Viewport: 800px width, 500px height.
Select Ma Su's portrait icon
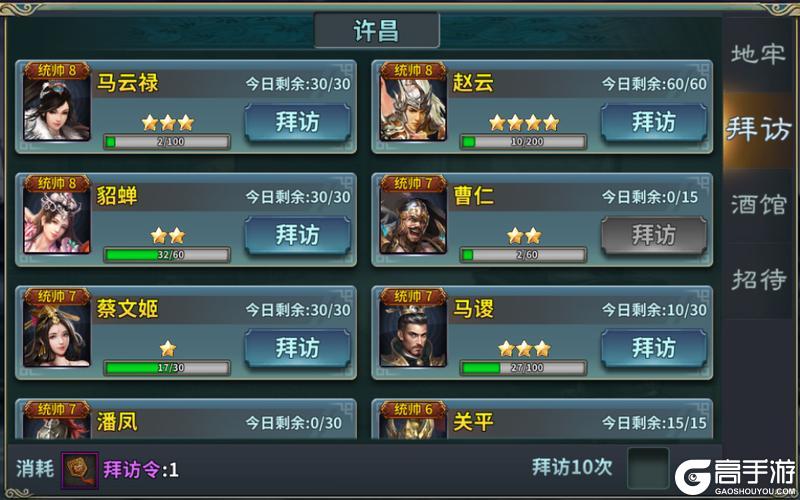[x=413, y=334]
